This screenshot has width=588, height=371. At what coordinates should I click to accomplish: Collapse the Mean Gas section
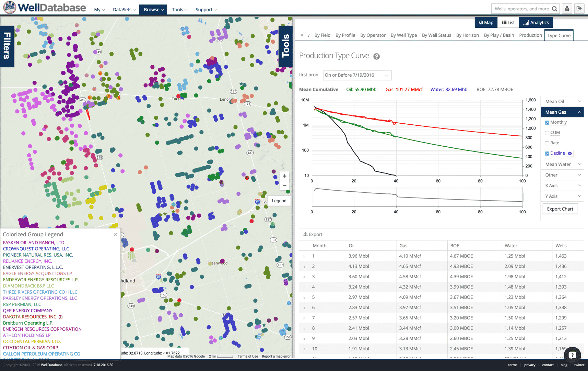[x=563, y=112]
